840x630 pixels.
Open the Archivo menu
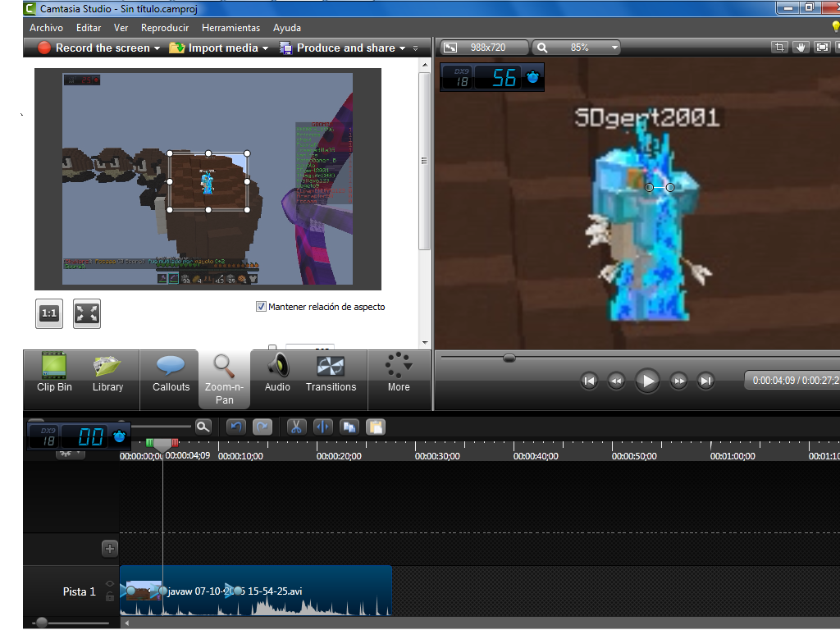(46, 27)
